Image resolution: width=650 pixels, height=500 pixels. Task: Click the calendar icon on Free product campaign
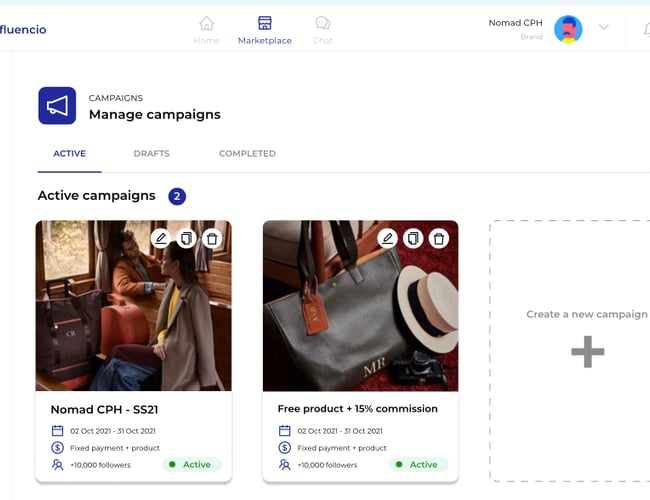[285, 431]
